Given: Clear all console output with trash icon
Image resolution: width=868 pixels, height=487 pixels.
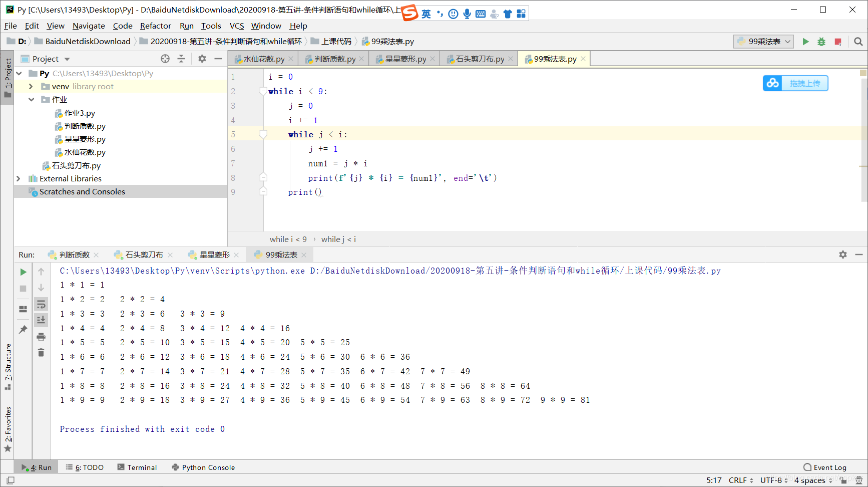Looking at the screenshot, I should tap(41, 353).
